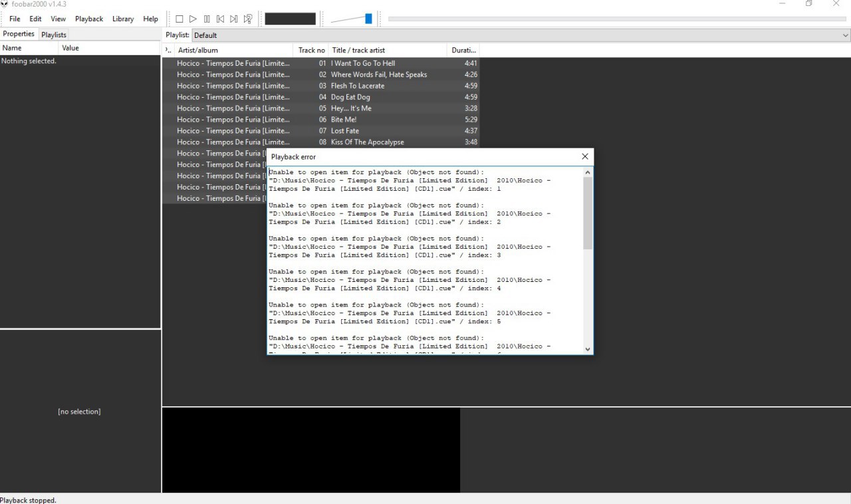Click error text ending 'index: 4'
Screen dimensions: 851x504
click(410, 280)
